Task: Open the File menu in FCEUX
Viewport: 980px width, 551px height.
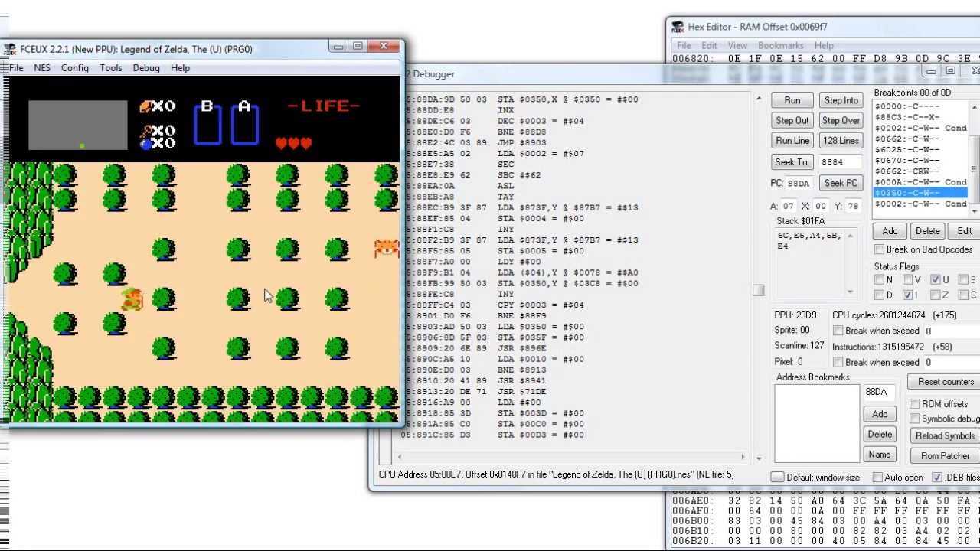Action: [15, 68]
